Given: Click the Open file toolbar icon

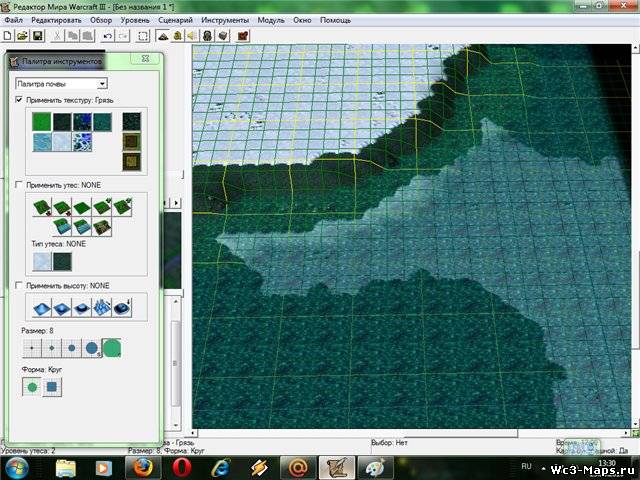Looking at the screenshot, I should pyautogui.click(x=23, y=36).
